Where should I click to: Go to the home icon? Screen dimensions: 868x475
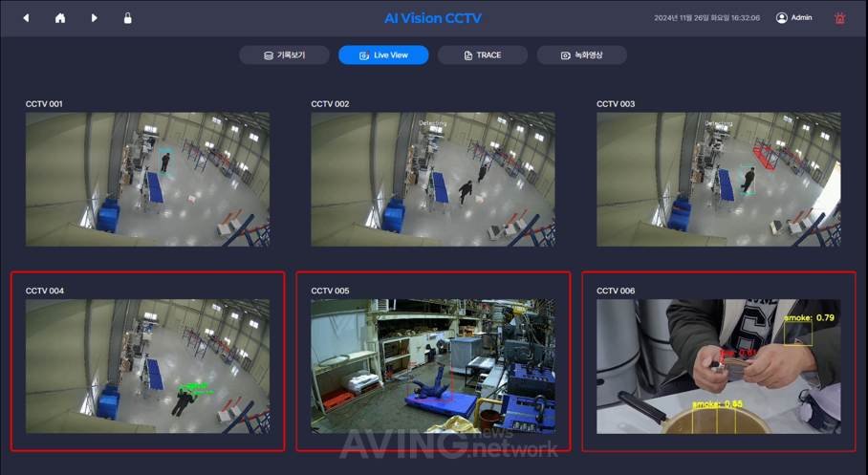60,18
